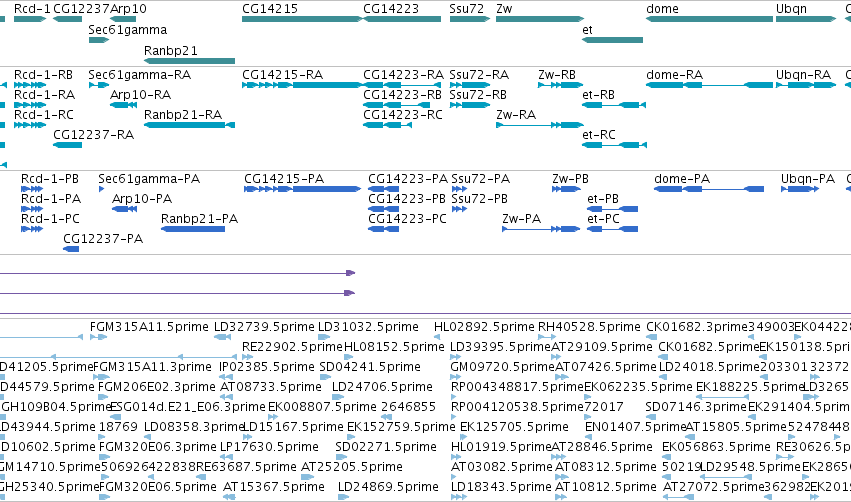
Task: Click the dome-RA transcript label
Action: pyautogui.click(x=674, y=74)
